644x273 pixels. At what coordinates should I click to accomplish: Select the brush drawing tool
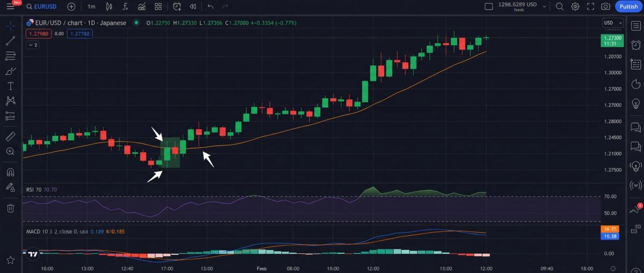point(10,71)
